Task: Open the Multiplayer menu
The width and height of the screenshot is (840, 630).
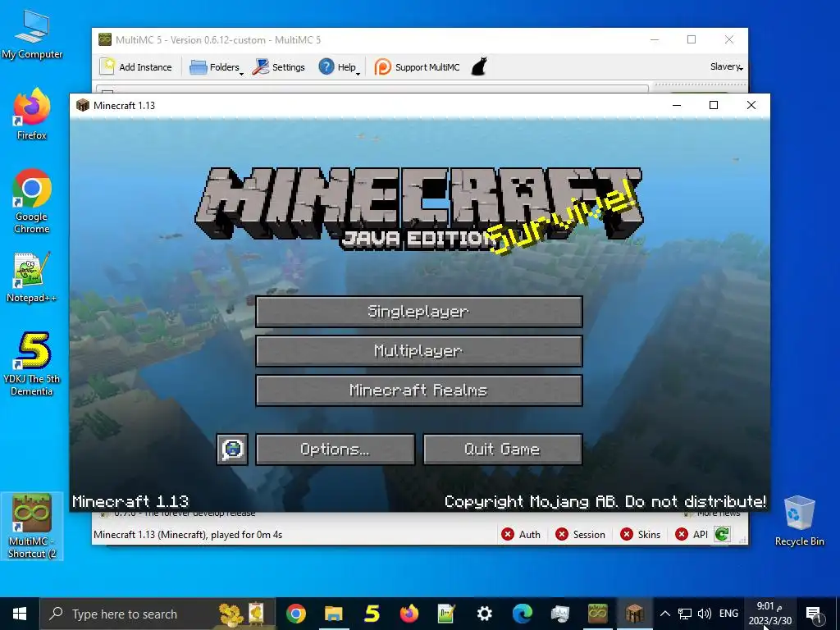Action: click(419, 351)
